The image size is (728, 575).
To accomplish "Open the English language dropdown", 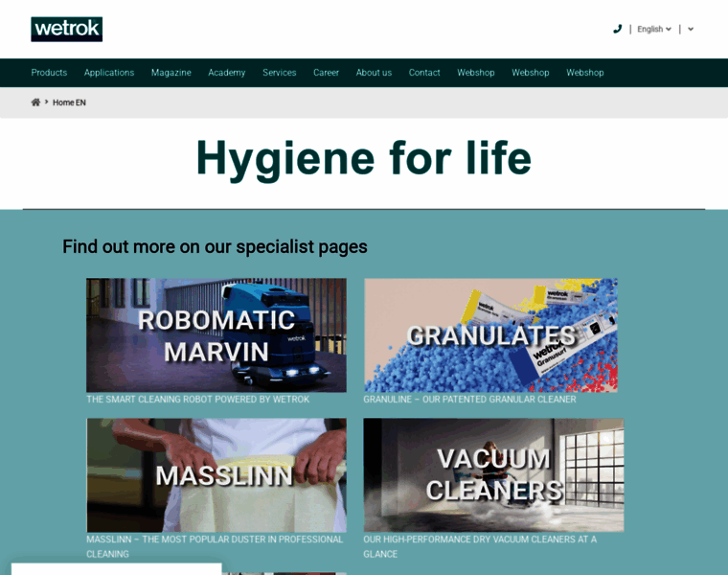I will point(653,30).
